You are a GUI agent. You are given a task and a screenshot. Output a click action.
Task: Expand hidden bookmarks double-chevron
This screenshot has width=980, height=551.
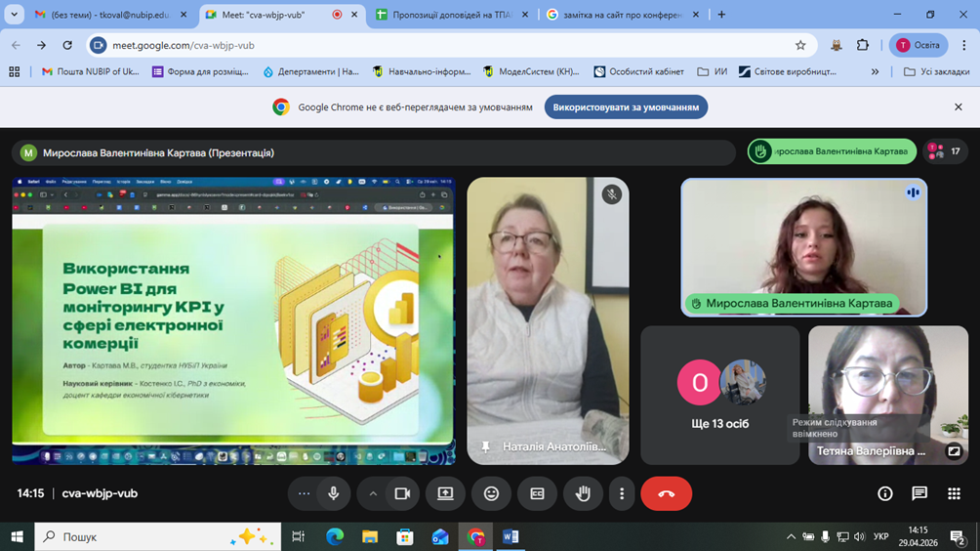click(x=875, y=72)
